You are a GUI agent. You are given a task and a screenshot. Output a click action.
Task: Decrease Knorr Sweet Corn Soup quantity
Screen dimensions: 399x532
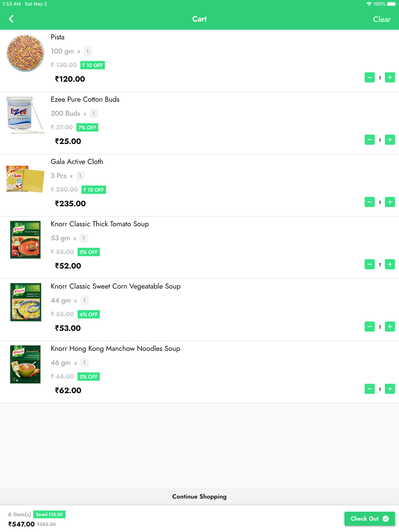click(x=369, y=327)
